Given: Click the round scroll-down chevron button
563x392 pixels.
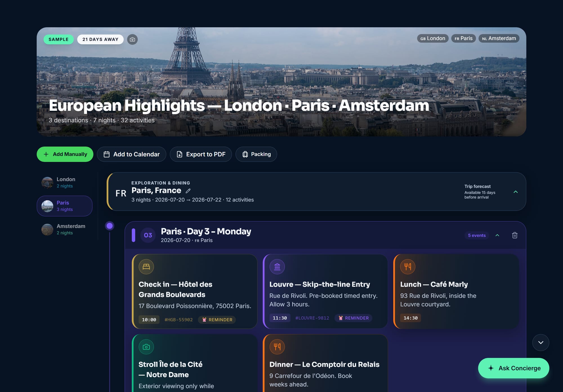Looking at the screenshot, I should pyautogui.click(x=540, y=343).
